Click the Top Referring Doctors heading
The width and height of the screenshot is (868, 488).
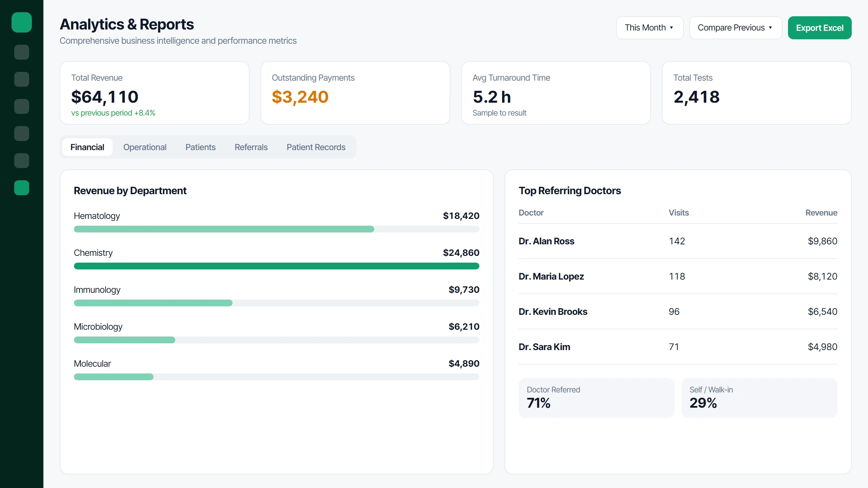click(x=570, y=191)
